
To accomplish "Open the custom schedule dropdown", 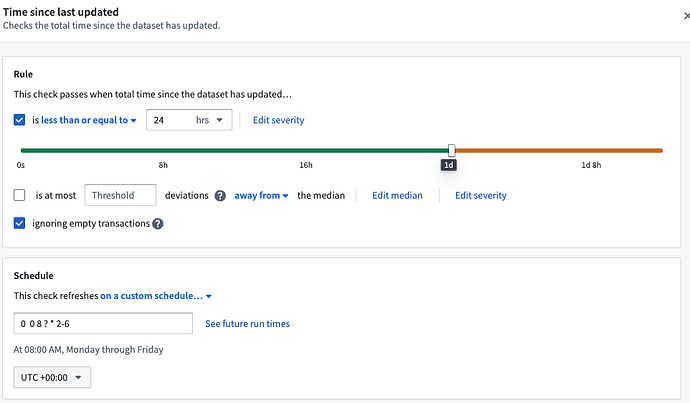I will tap(156, 297).
